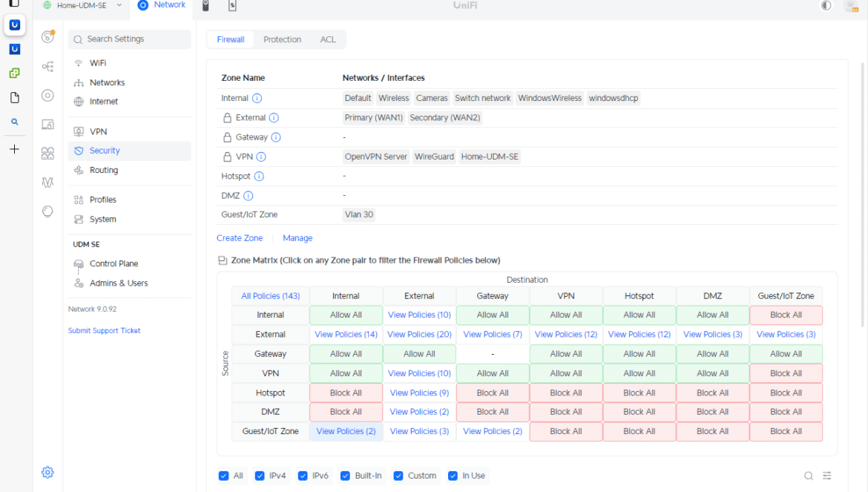Image resolution: width=868 pixels, height=492 pixels.
Task: Switch to the Firewall tab
Action: 230,39
